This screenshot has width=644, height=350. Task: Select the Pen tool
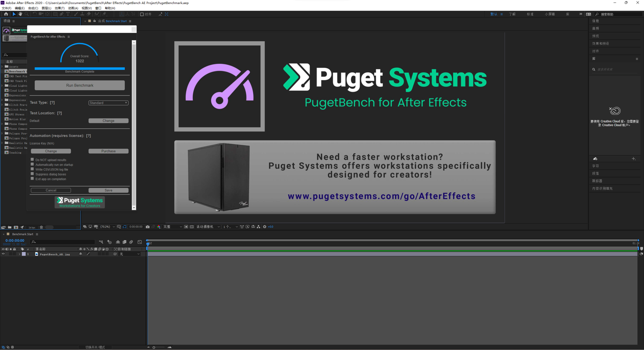(x=62, y=14)
